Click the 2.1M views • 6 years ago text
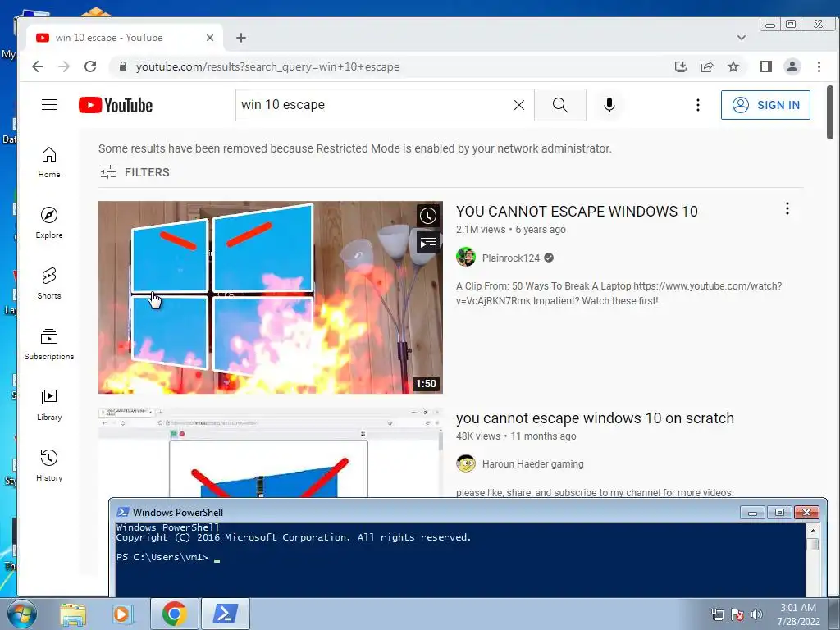 [x=510, y=230]
